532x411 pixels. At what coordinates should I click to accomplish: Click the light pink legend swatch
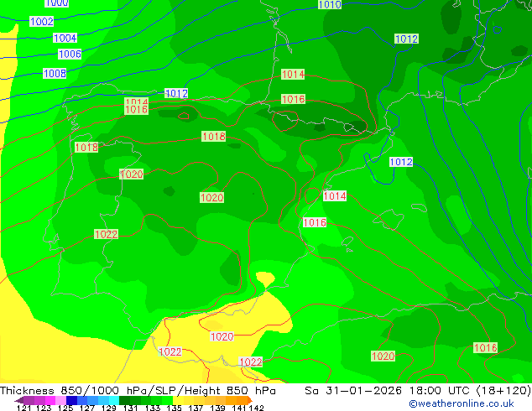(60, 400)
